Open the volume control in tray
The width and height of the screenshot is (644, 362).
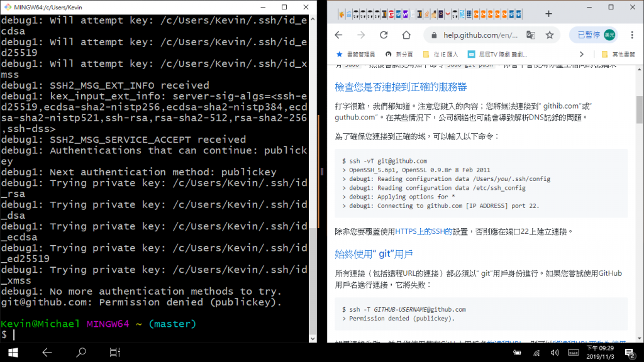(555, 353)
